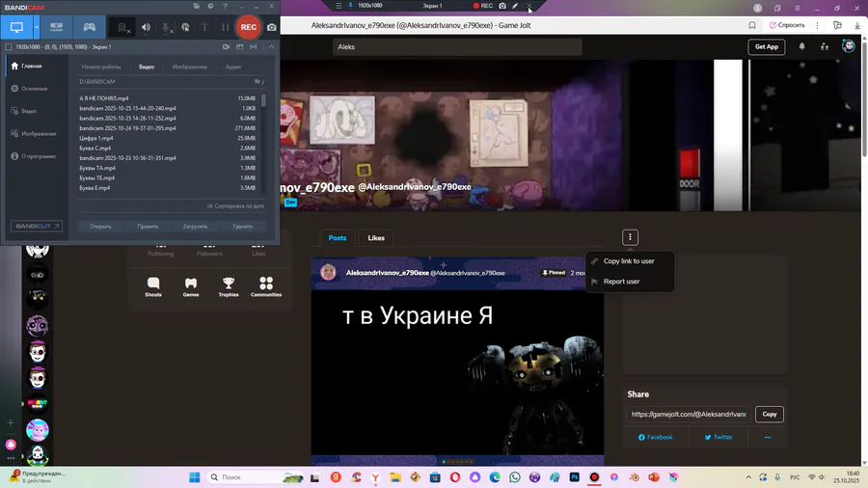Open the Windows Start menu

point(194,477)
